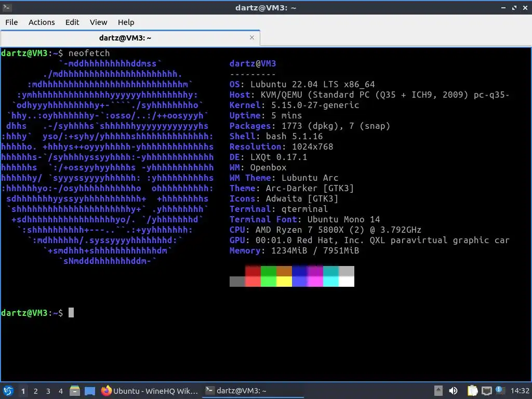
Task: Click the terminal prompt cursor block
Action: click(71, 312)
